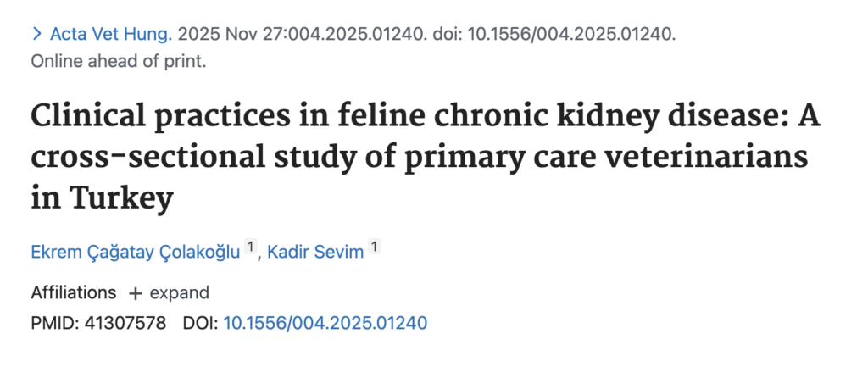Expand the affiliations via the expand text
The image size is (868, 367).
(179, 293)
